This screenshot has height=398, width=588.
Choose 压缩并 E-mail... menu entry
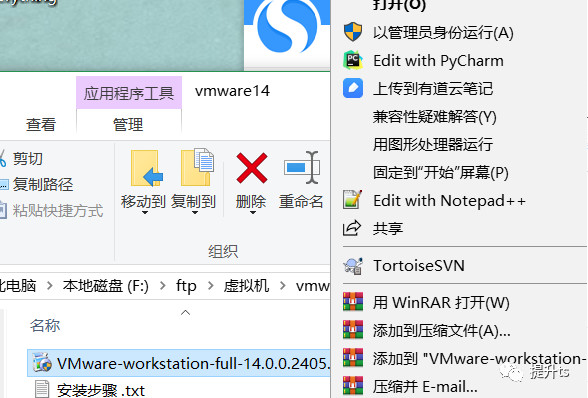click(425, 386)
